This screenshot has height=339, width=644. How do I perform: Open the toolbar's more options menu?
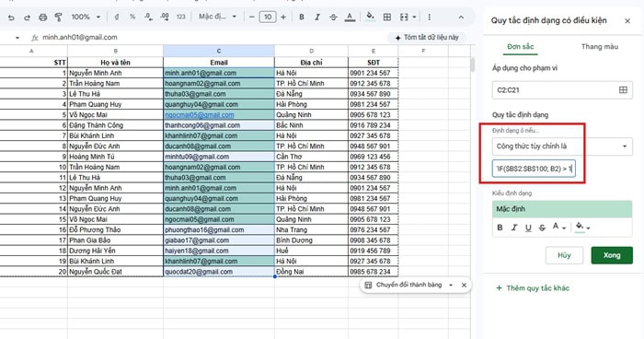pos(430,17)
